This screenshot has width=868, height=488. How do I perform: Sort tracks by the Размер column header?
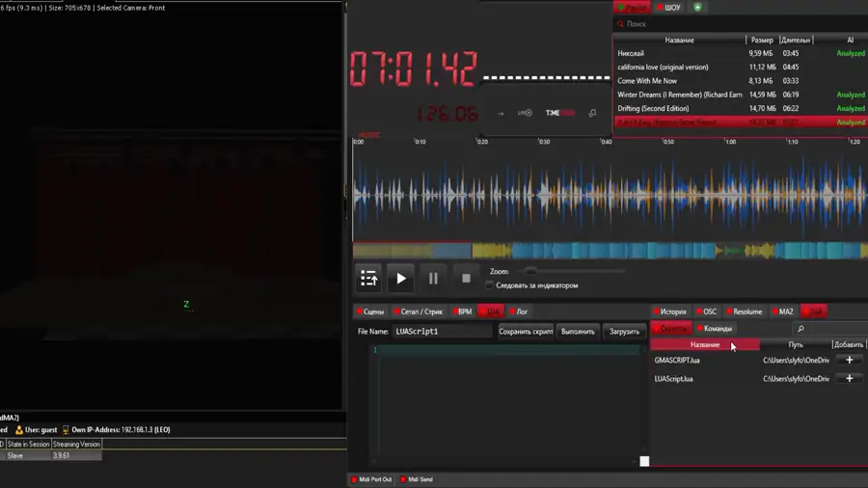click(761, 41)
